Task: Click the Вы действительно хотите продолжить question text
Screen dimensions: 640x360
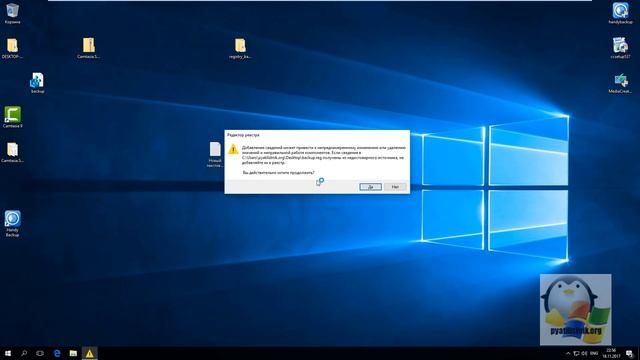Action: (278, 173)
